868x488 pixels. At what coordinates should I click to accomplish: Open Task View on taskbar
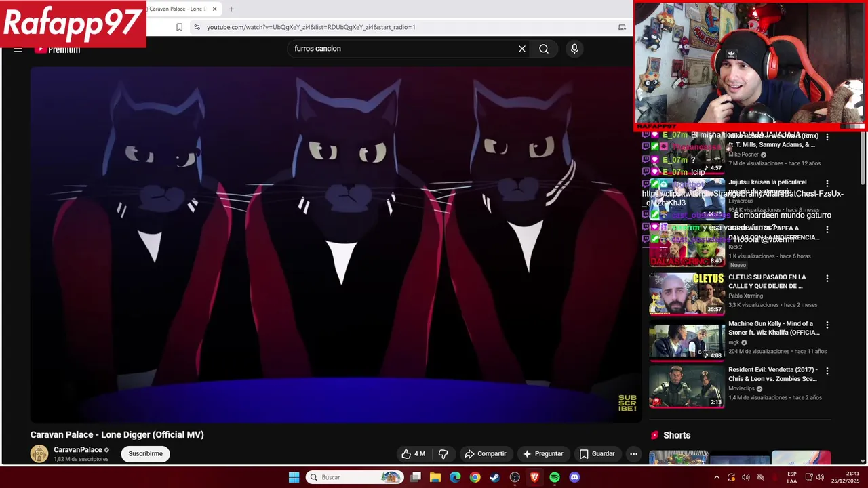(x=416, y=477)
